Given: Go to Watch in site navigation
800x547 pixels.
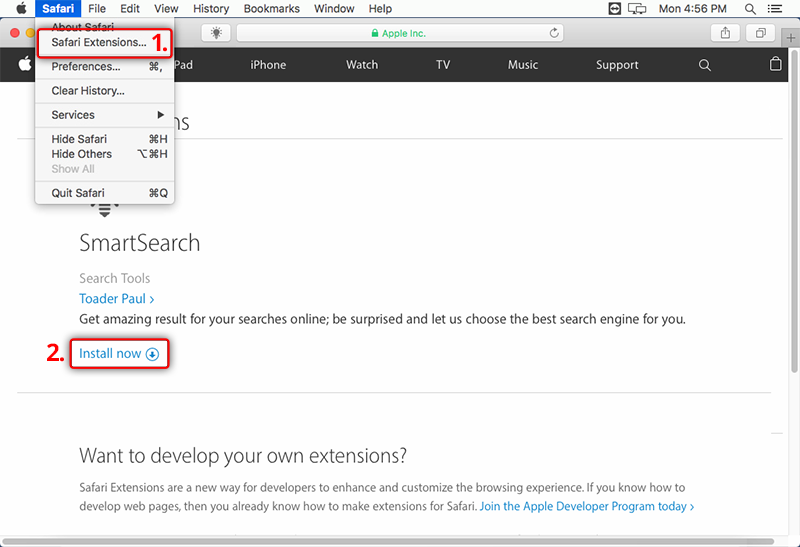Looking at the screenshot, I should (x=362, y=65).
